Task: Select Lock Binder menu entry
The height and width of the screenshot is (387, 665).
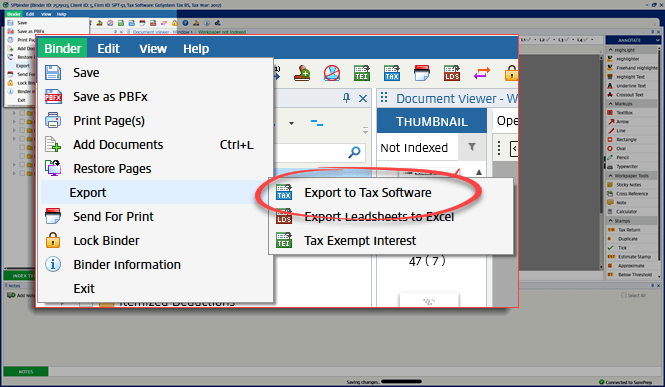Action: [x=106, y=240]
